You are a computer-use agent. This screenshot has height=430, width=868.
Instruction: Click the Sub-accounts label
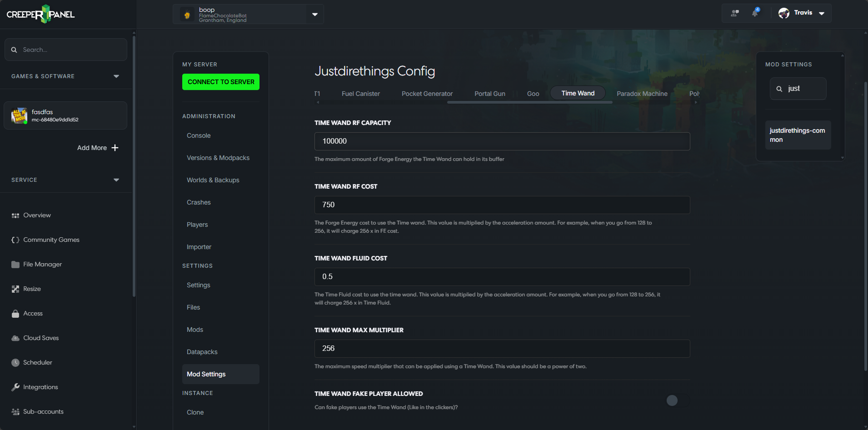44,412
